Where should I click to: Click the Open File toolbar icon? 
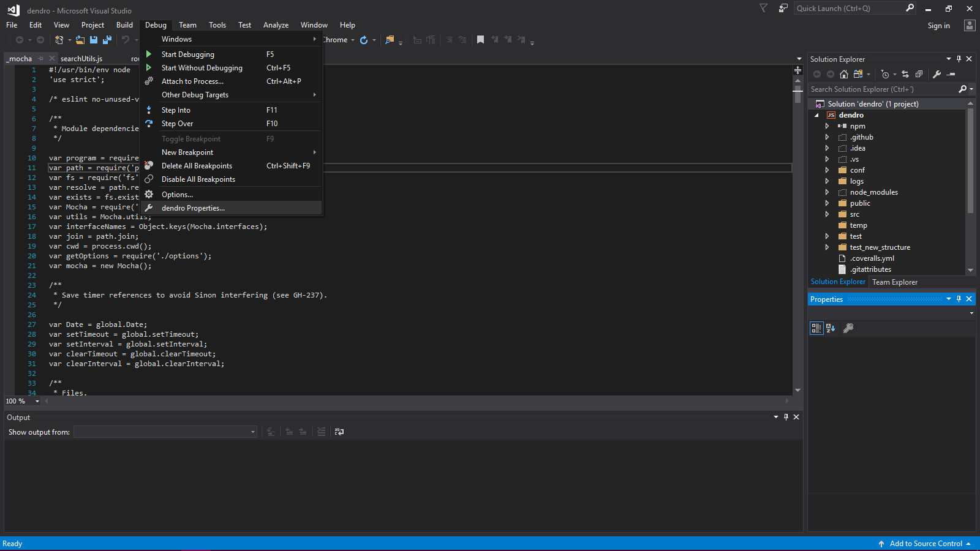click(x=80, y=40)
